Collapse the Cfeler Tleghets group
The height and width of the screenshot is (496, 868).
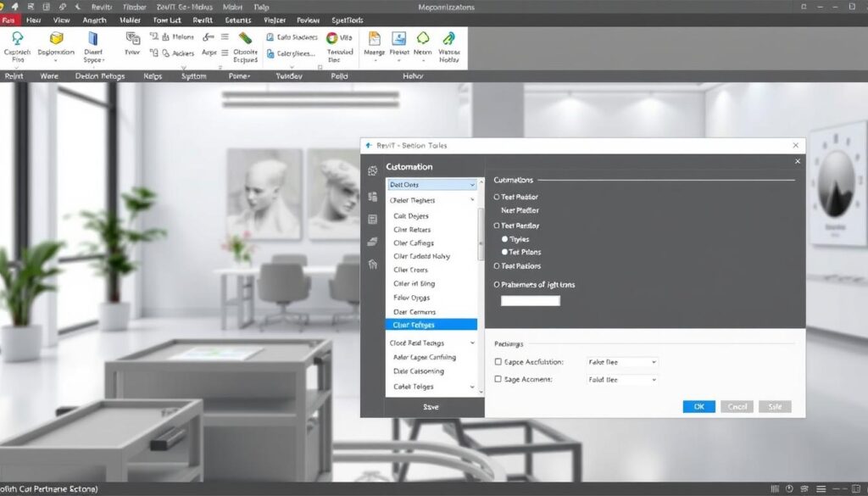[472, 200]
